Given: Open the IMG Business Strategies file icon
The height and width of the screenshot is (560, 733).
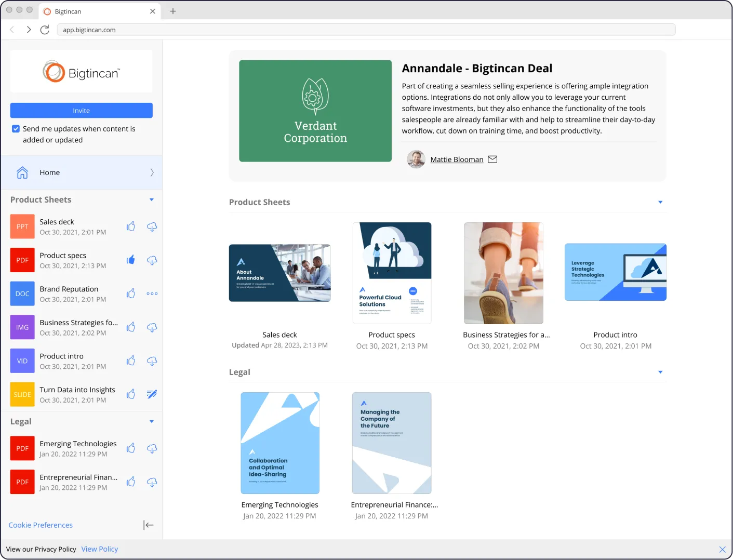Looking at the screenshot, I should 22,327.
